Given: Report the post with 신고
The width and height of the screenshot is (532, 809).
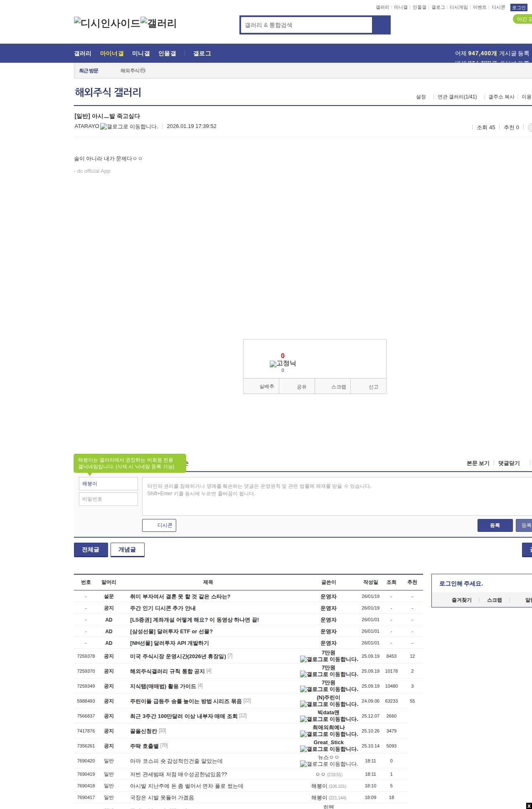Looking at the screenshot, I should (369, 386).
